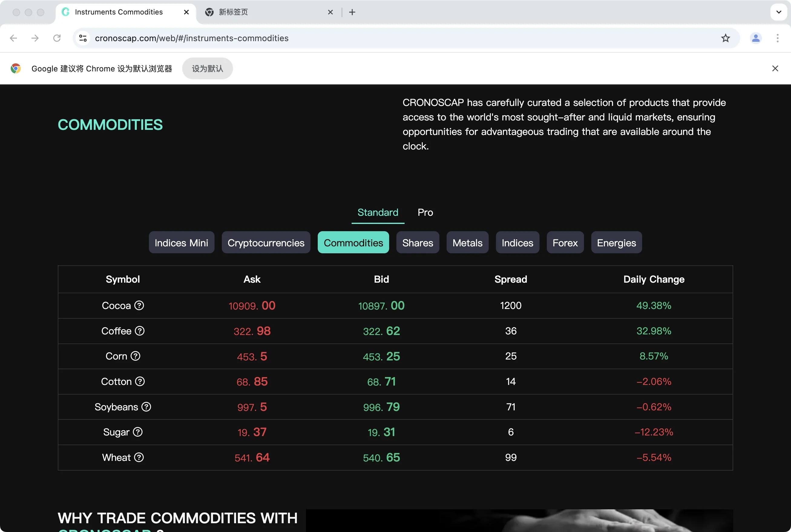Viewport: 791px width, 532px height.
Task: Close the 新标签页 tab
Action: (x=330, y=12)
